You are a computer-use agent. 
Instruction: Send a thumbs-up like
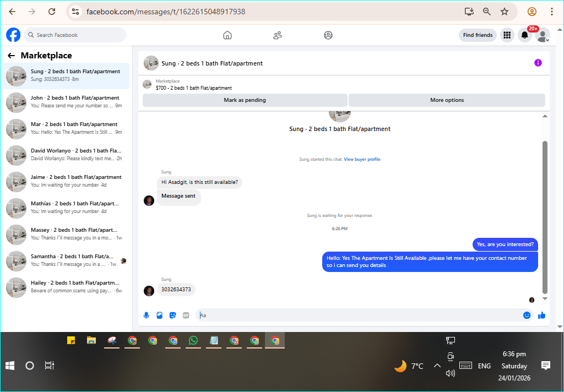tap(542, 315)
